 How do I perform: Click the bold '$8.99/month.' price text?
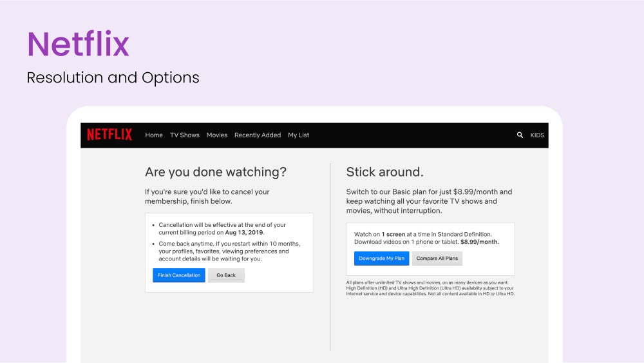click(479, 242)
